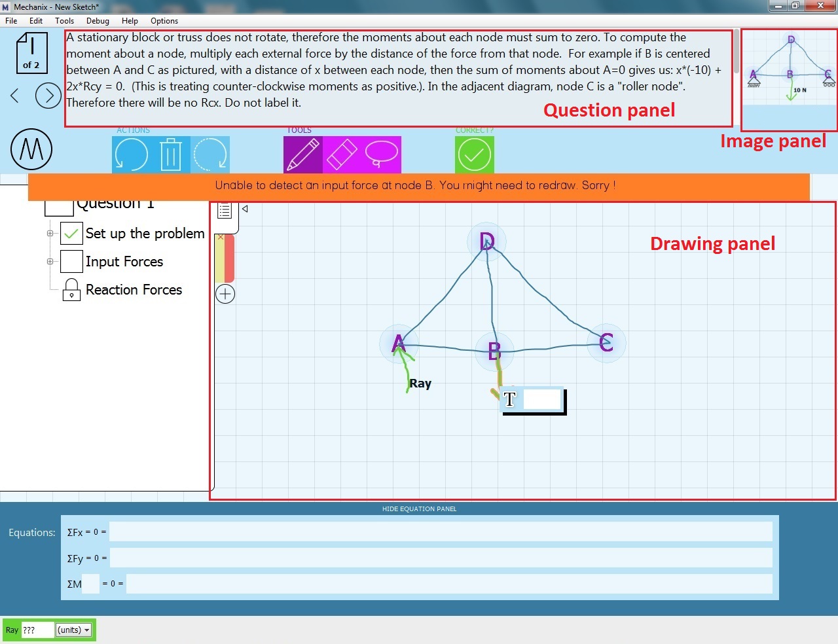The width and height of the screenshot is (838, 644).
Task: Toggle the Input Forces checkbox
Action: (x=71, y=262)
